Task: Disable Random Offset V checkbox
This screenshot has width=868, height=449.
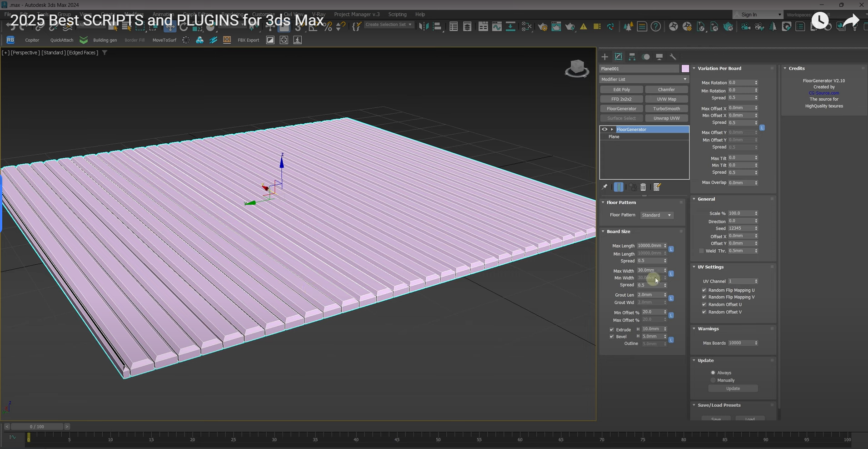Action: click(704, 312)
